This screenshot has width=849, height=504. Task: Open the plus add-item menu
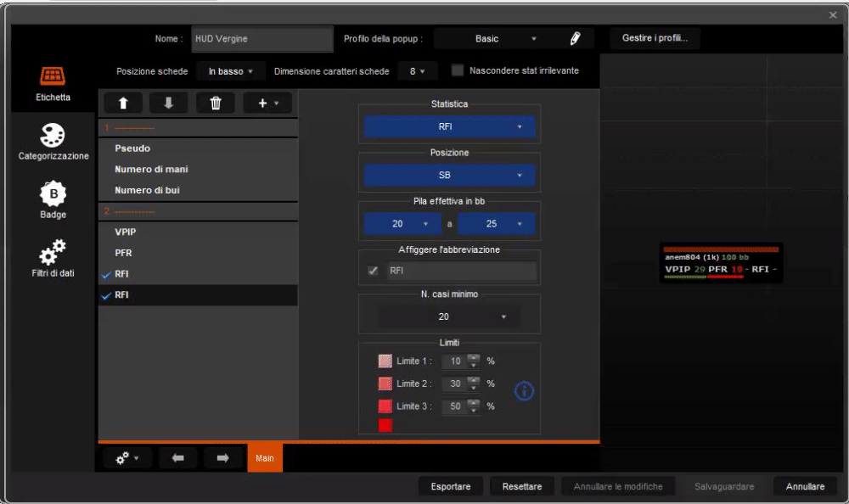click(267, 103)
